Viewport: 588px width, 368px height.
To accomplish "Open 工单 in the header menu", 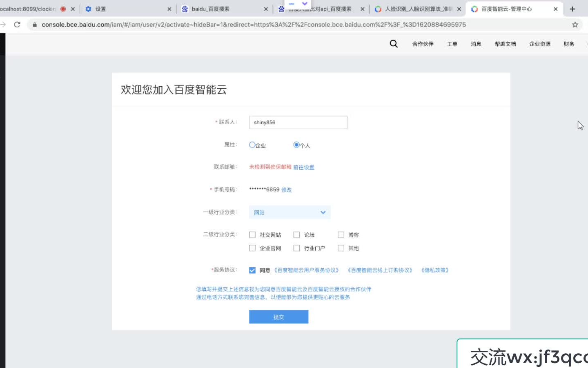I will click(x=452, y=44).
